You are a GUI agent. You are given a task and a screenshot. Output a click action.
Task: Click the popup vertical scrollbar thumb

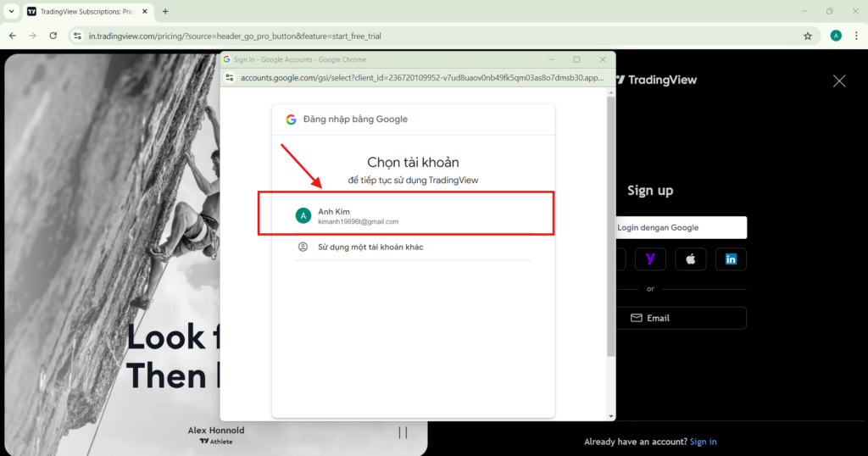611,227
